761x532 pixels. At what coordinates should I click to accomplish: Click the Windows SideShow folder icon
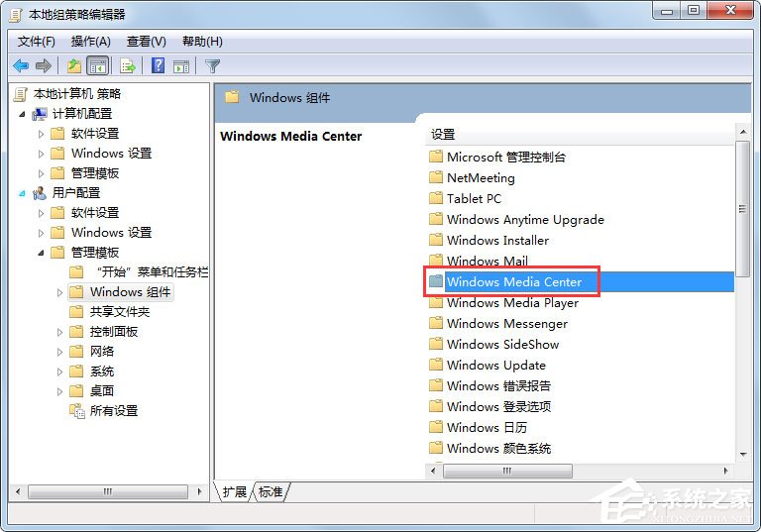(436, 344)
